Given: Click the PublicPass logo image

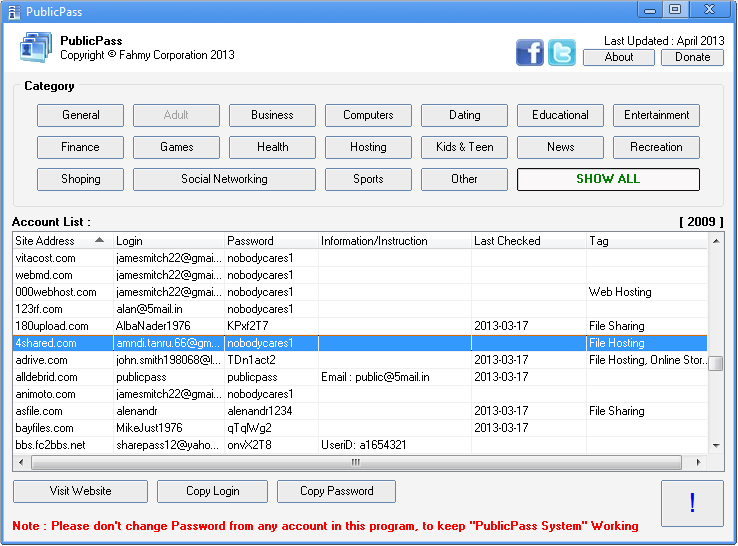Looking at the screenshot, I should [36, 47].
